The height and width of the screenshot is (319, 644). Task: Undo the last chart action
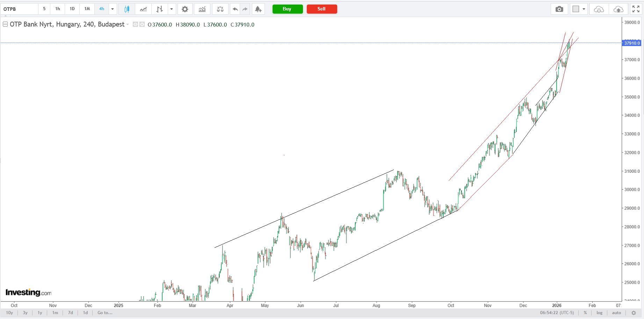pyautogui.click(x=235, y=9)
